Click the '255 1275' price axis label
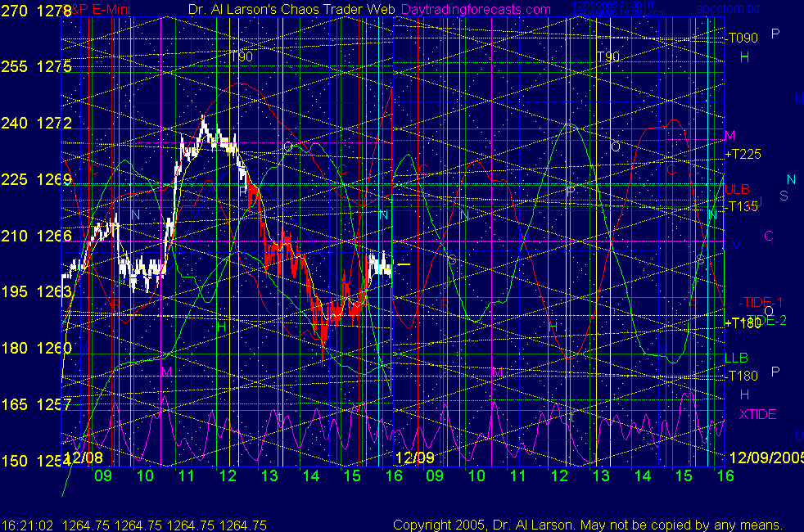 point(36,66)
